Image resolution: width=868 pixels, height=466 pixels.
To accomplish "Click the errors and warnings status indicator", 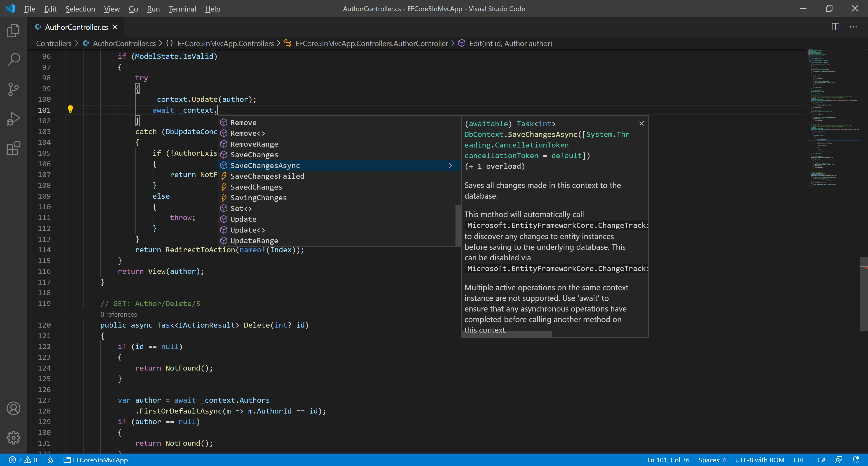I will coord(23,460).
